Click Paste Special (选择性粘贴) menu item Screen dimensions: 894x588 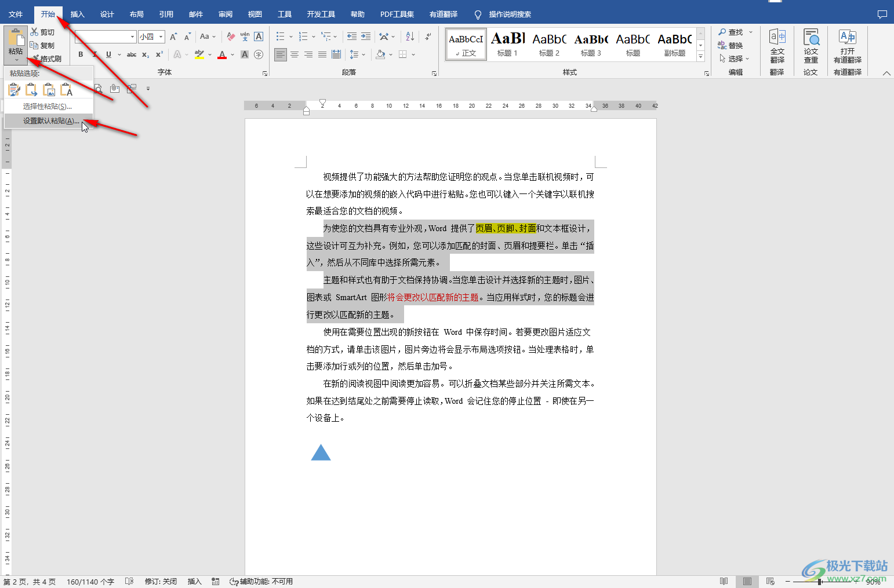(49, 107)
